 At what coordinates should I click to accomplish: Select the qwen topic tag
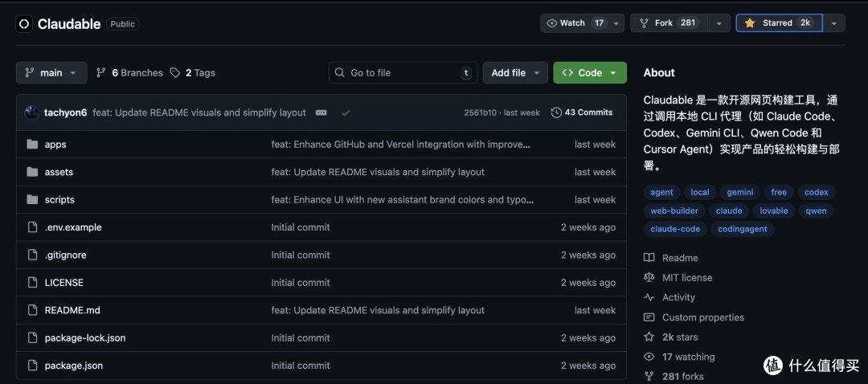point(816,210)
